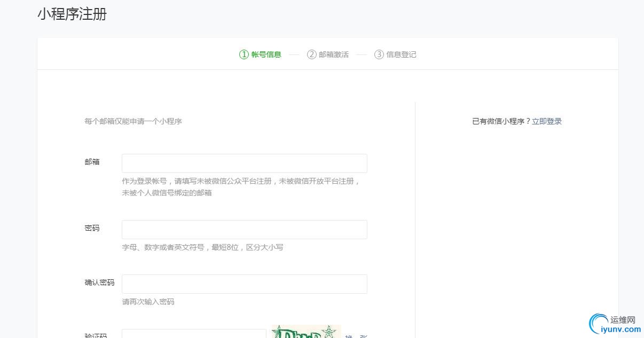This screenshot has height=338, width=644.
Task: Click the 小程序注册 page heading
Action: tap(72, 14)
